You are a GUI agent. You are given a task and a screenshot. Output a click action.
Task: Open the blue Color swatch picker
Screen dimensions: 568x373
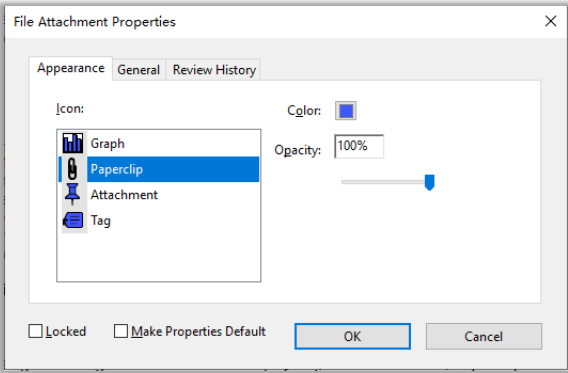(x=346, y=111)
